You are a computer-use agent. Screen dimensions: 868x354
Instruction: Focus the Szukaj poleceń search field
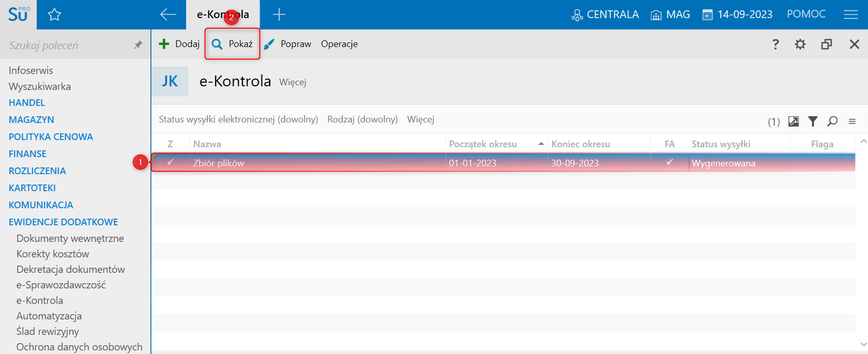click(x=67, y=45)
